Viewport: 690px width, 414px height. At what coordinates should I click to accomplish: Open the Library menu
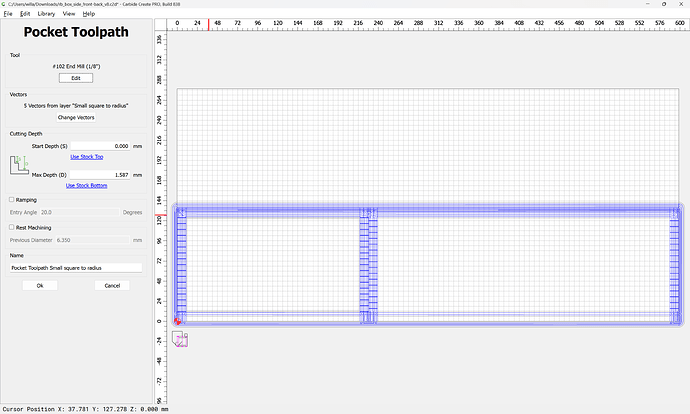click(46, 14)
